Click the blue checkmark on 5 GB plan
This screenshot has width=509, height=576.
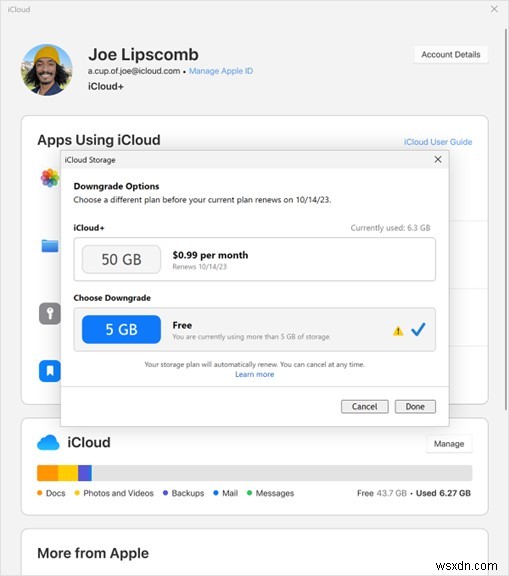[x=418, y=329]
